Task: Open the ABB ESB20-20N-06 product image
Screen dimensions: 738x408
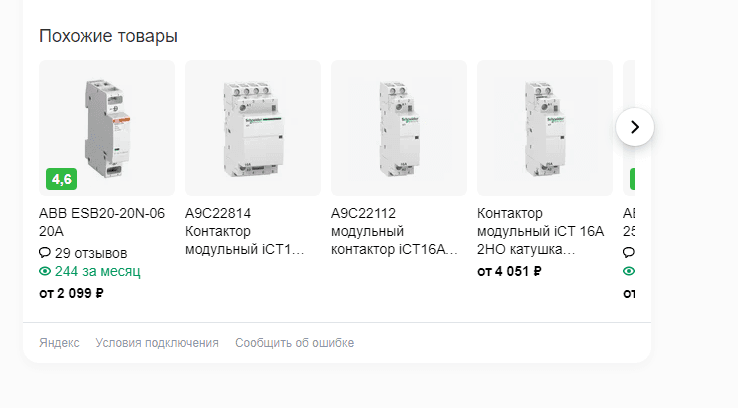Action: click(107, 128)
